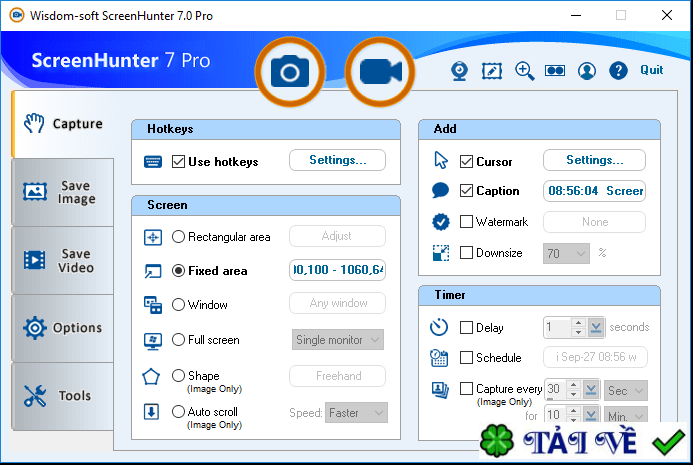The height and width of the screenshot is (465, 693).
Task: Open the Downsize percent 70 dropdown
Action: point(567,254)
